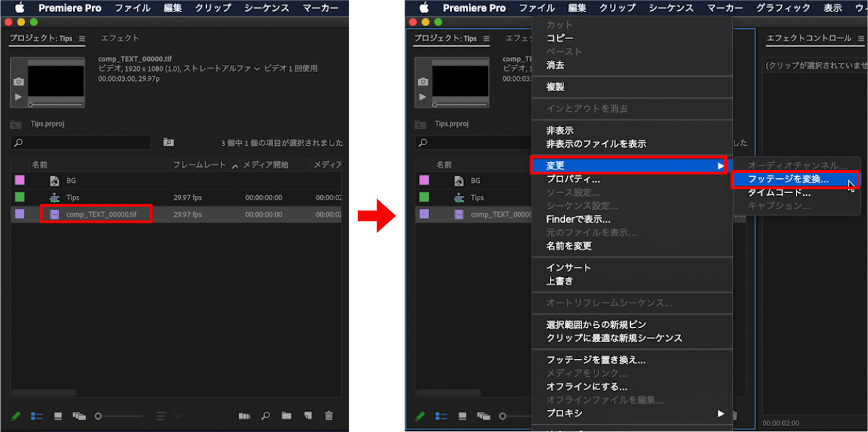Click the preview thumbnail scrubber in left screenshot
This screenshot has width=868, height=432.
(x=56, y=105)
